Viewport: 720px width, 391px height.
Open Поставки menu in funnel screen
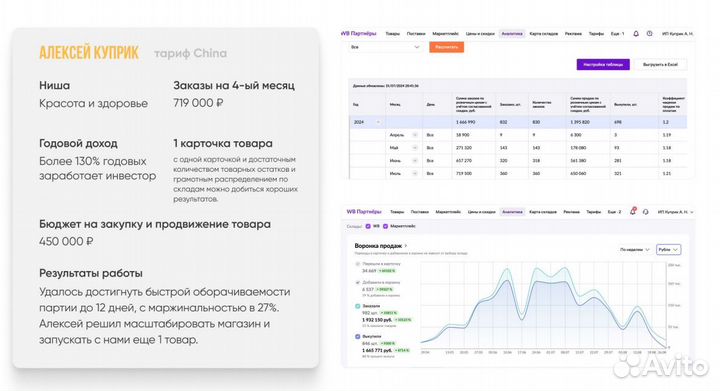(x=419, y=212)
